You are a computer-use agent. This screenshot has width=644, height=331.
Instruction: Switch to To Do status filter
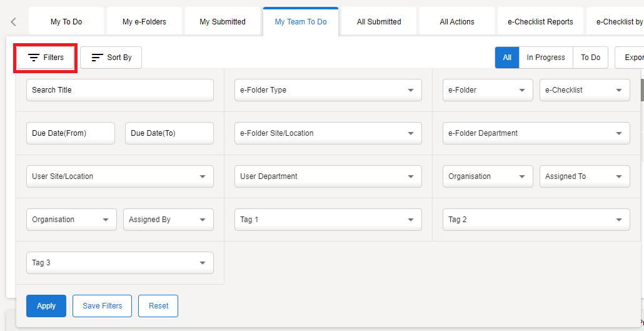(590, 58)
